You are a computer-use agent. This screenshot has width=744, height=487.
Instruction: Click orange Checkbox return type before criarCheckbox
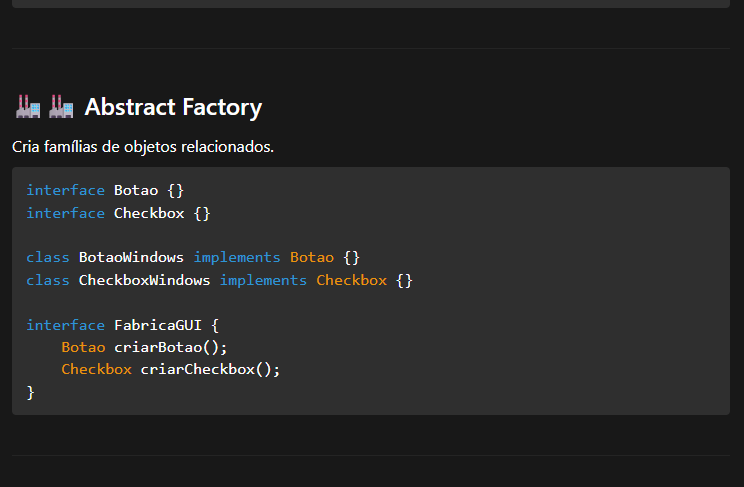pos(96,369)
